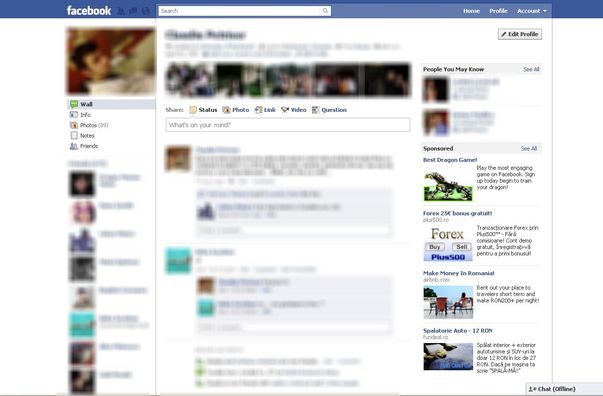Open Friends in sidebar

point(89,146)
